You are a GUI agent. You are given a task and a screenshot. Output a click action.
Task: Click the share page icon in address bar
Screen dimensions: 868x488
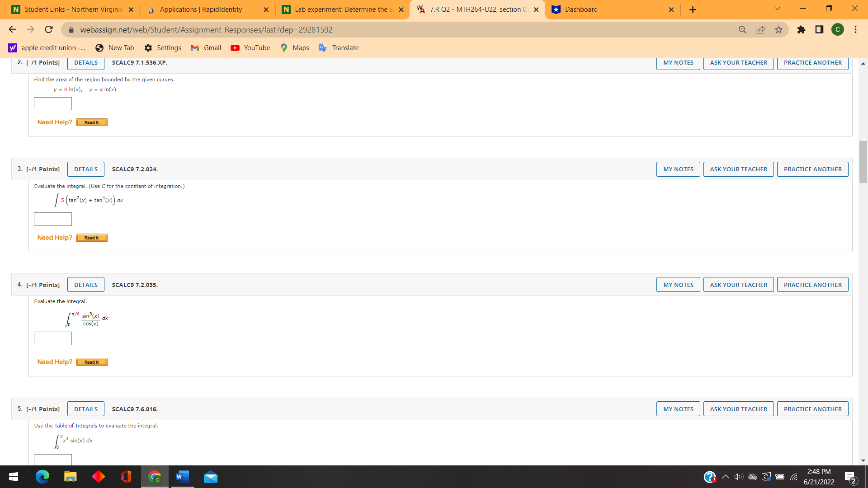tap(760, 30)
